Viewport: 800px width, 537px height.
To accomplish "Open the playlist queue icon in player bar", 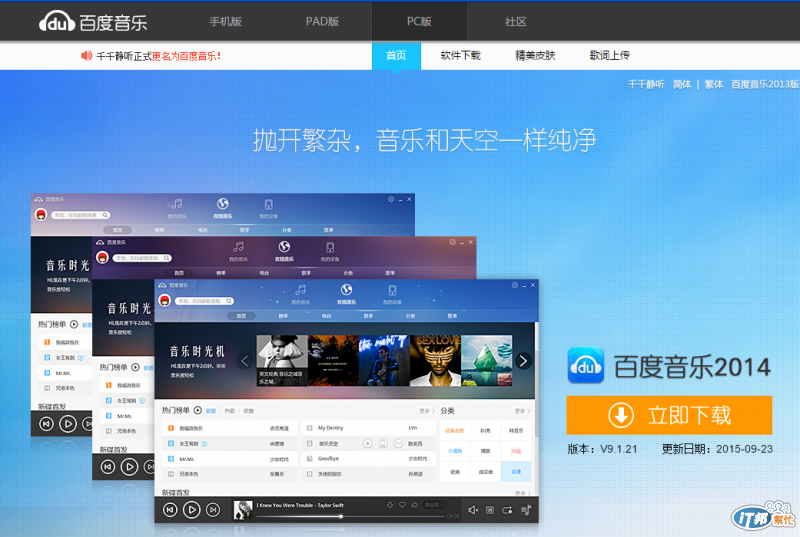I will tap(526, 510).
